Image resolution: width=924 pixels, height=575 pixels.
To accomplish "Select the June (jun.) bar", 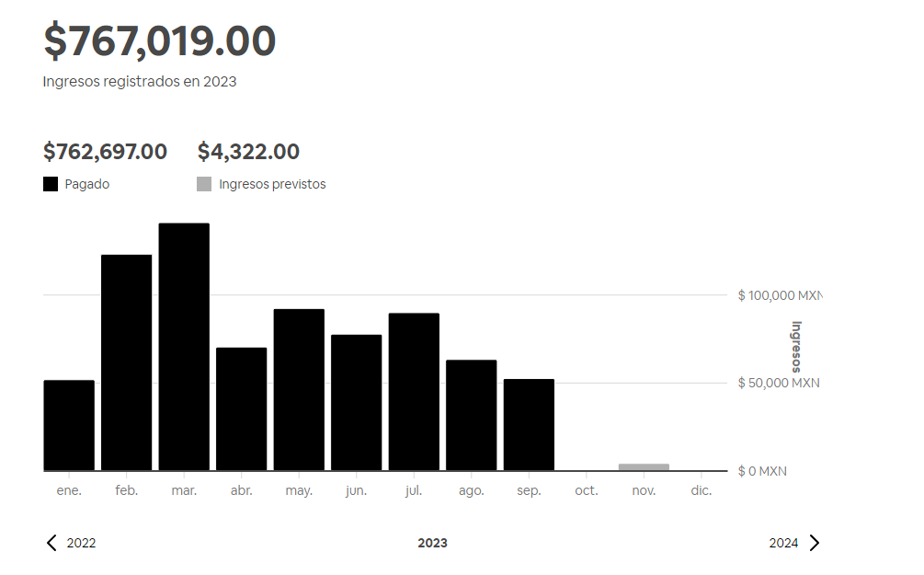I will pyautogui.click(x=357, y=402).
